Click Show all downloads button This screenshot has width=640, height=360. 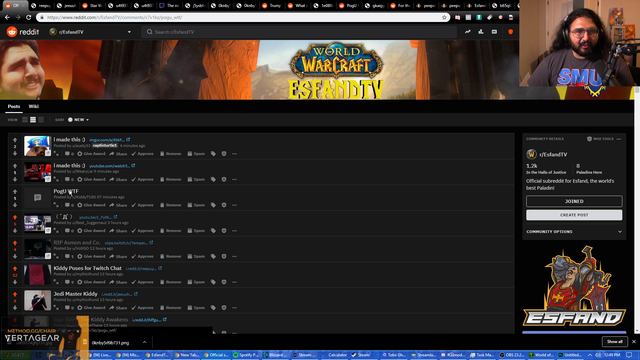click(614, 342)
